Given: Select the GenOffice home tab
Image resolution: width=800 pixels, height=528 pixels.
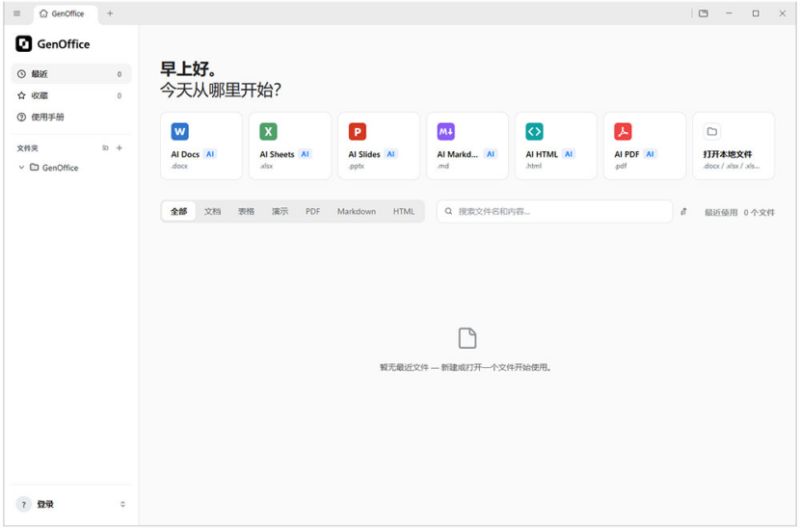Looking at the screenshot, I should coord(65,14).
